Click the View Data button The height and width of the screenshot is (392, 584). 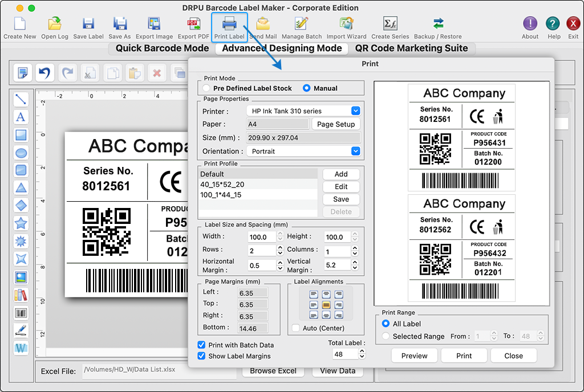(x=338, y=371)
